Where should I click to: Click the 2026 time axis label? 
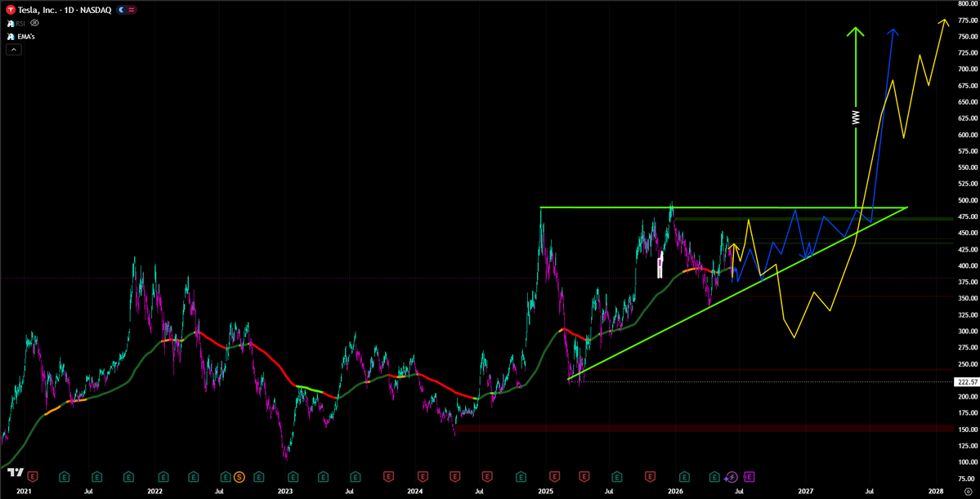click(x=676, y=492)
